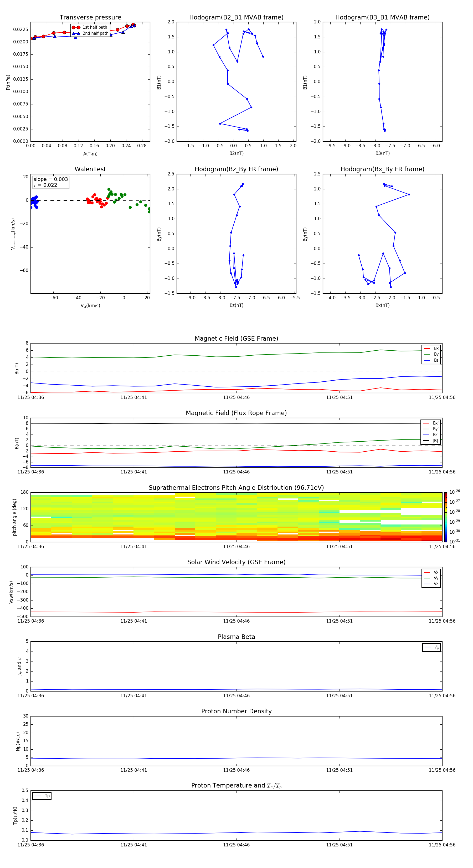Select '2nd half path' legend entry
Viewport: 473px width, 868px height.
click(90, 33)
